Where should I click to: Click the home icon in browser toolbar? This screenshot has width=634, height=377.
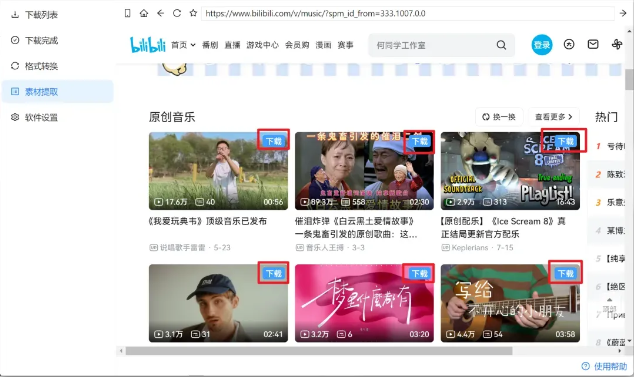[x=144, y=13]
